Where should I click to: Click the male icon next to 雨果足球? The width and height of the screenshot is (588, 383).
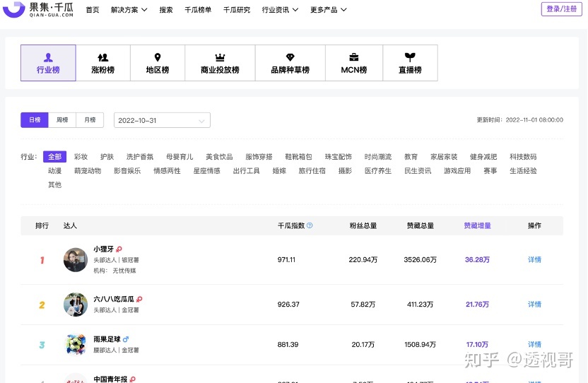(126, 339)
